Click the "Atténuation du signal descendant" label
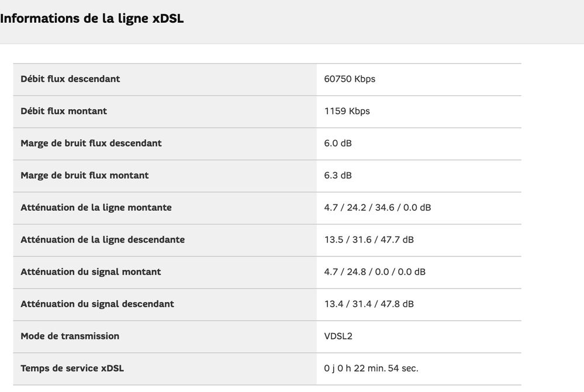Viewport: 584px width, 392px height. (x=97, y=304)
